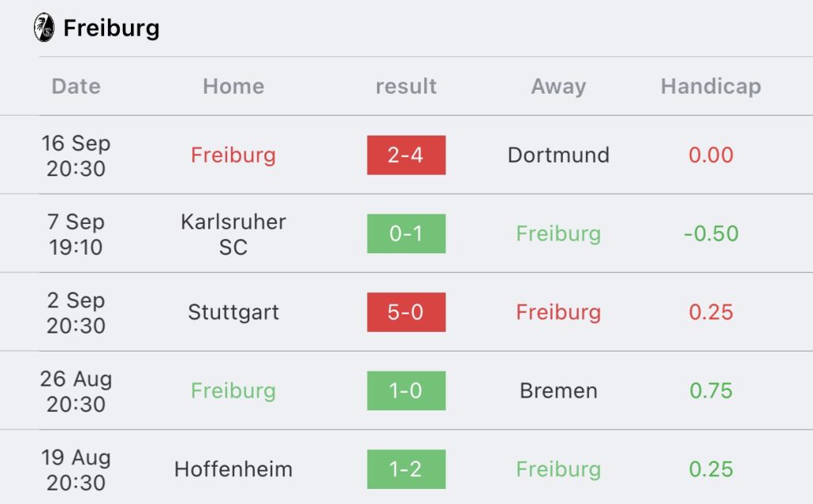The image size is (813, 504).
Task: Click Hoffenheim home team name
Action: tap(233, 469)
